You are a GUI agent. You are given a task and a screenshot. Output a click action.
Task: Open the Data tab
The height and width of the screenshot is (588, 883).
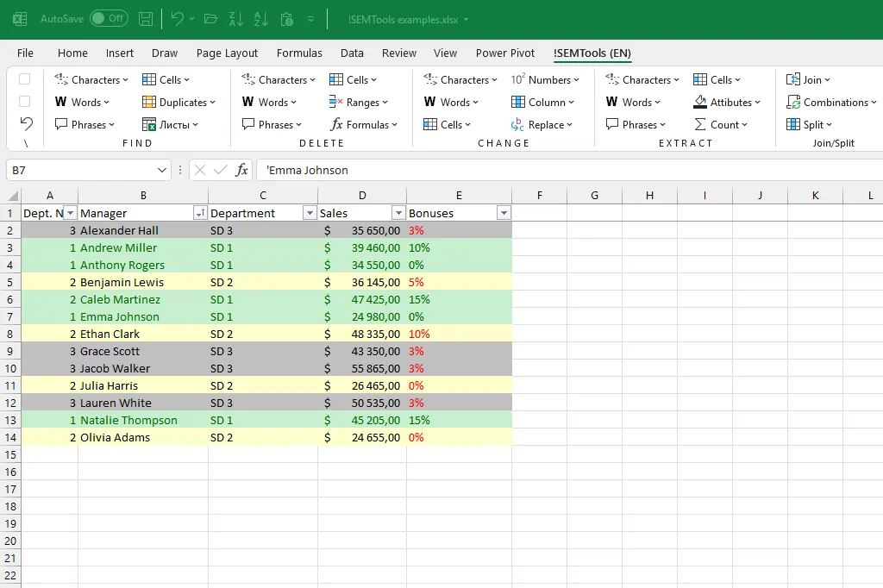[x=352, y=53]
